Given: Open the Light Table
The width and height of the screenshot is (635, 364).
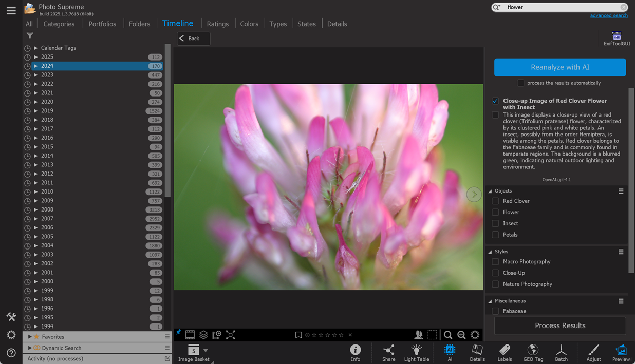Looking at the screenshot, I should click(417, 353).
